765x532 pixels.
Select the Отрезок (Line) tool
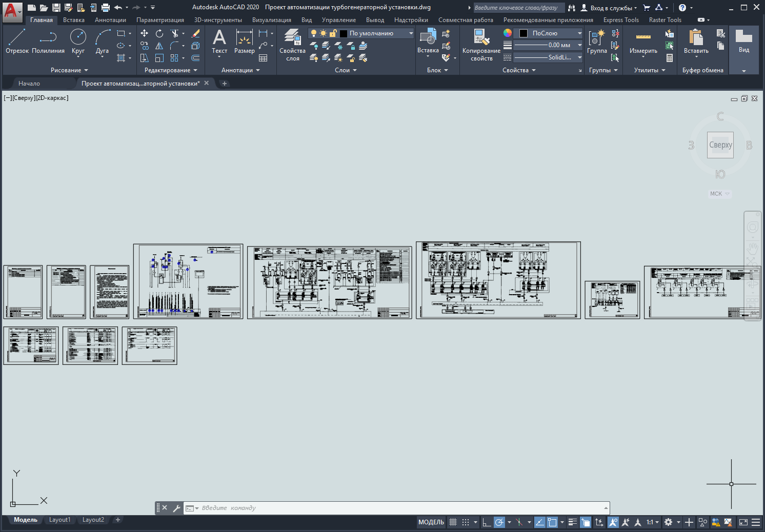(x=17, y=41)
